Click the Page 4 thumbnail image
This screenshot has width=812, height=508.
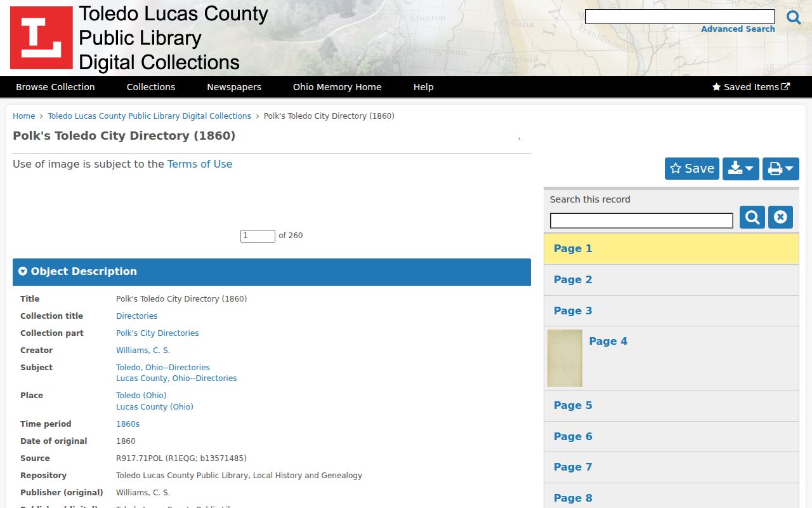565,358
